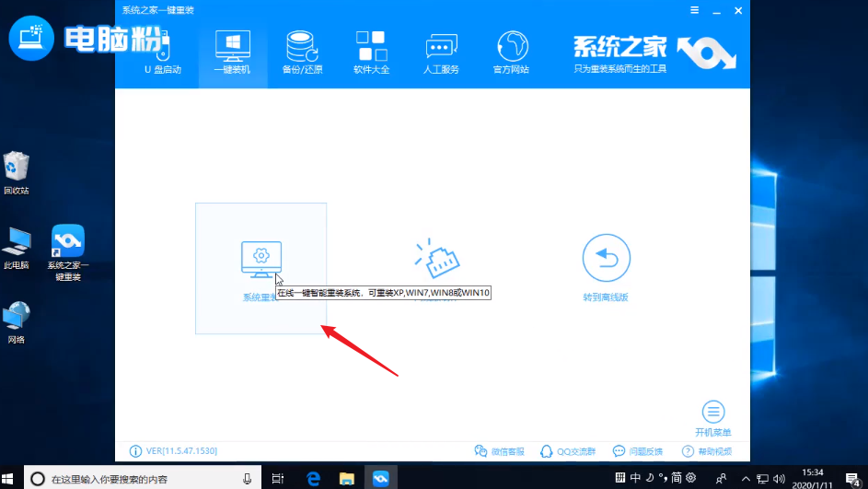
Task: Open 帮助视频 link
Action: click(x=707, y=451)
